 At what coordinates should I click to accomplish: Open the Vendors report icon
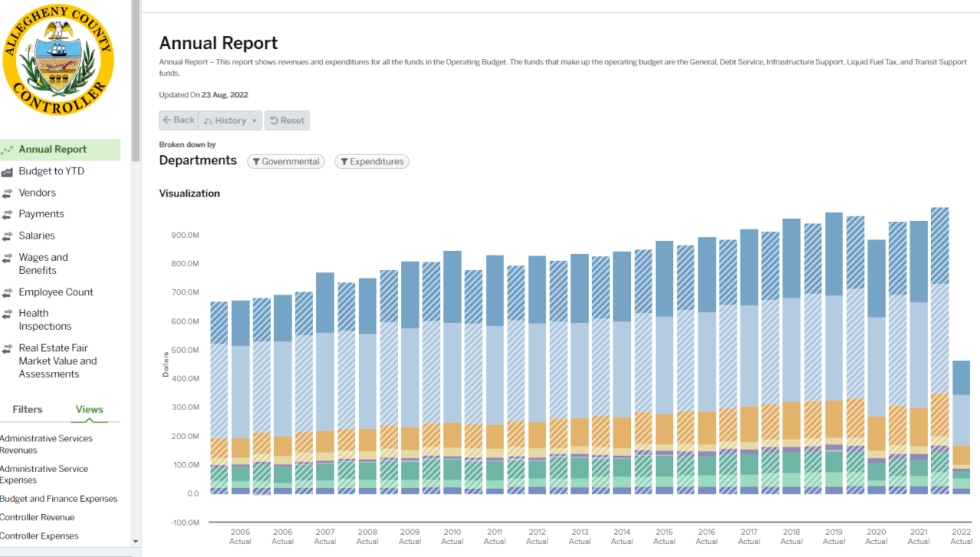(x=6, y=192)
